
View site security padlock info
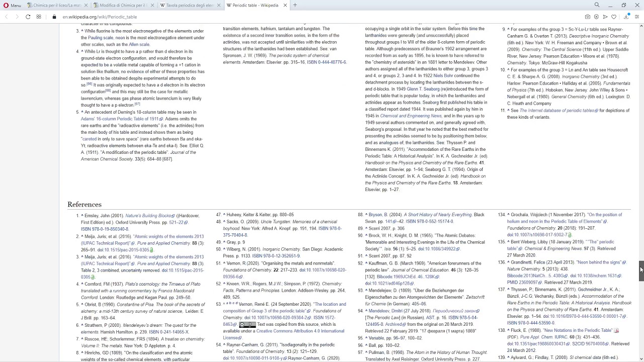(x=54, y=17)
